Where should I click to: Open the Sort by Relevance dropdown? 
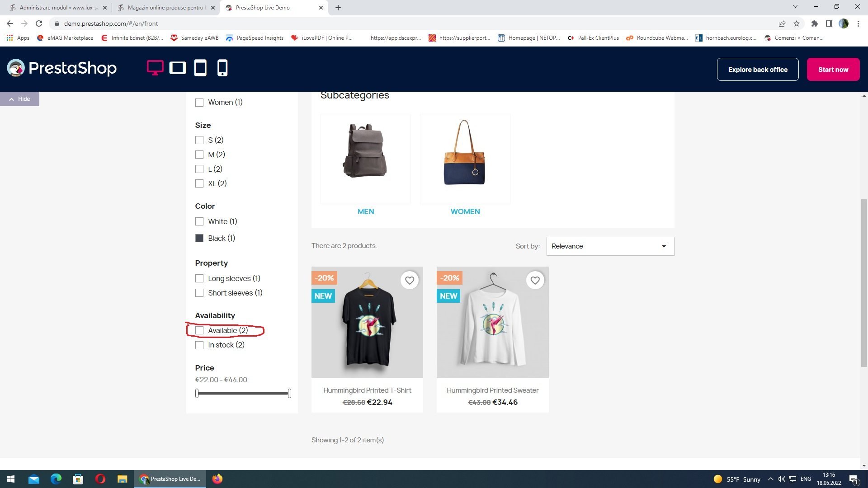(610, 246)
